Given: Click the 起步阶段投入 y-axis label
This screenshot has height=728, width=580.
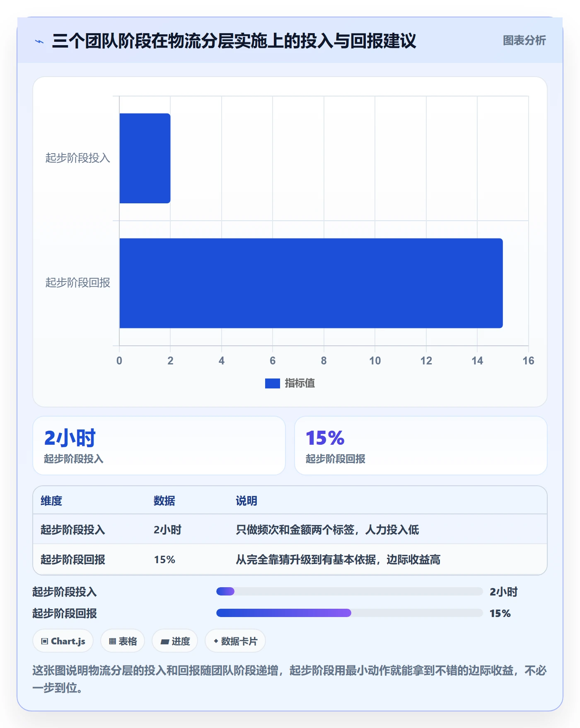Looking at the screenshot, I should pos(78,158).
